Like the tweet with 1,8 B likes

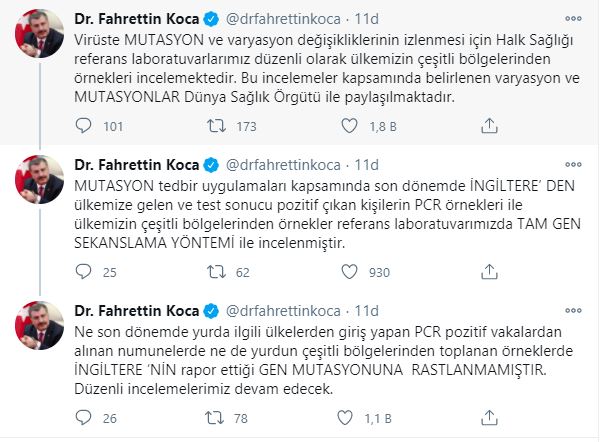tap(349, 126)
